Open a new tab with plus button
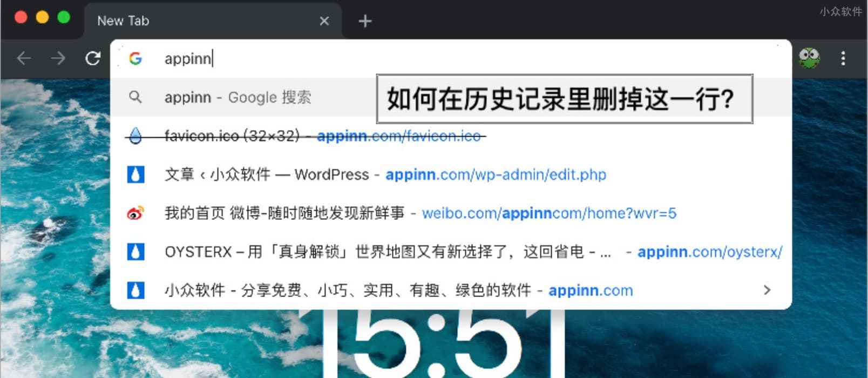868x378 pixels. pos(365,21)
